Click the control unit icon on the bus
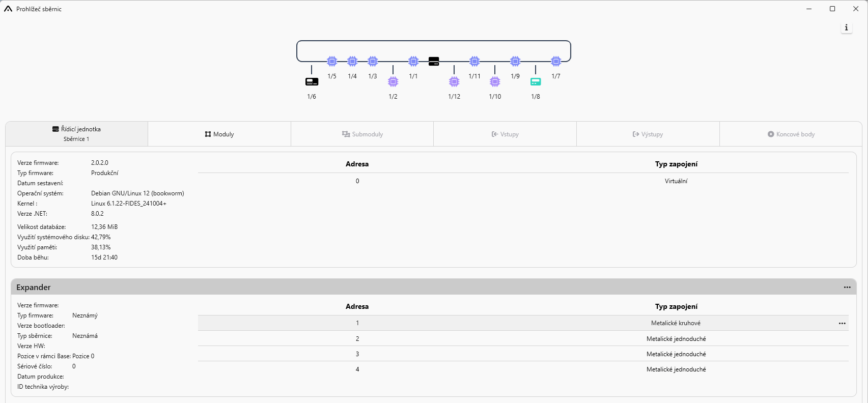This screenshot has height=403, width=868. click(434, 62)
